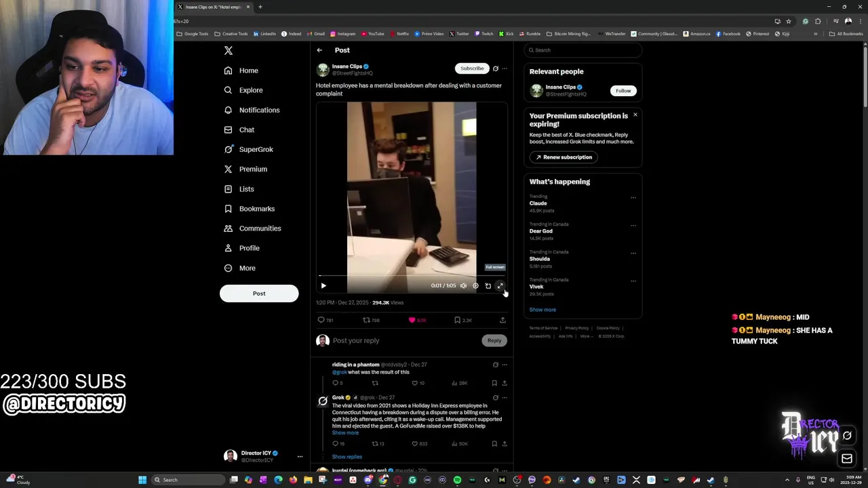Open Communities in the sidebar
The width and height of the screenshot is (868, 488).
(252, 228)
